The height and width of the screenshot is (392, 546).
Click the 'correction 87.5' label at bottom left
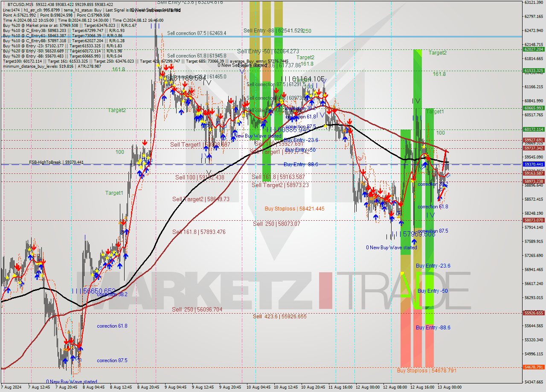pyautogui.click(x=112, y=360)
